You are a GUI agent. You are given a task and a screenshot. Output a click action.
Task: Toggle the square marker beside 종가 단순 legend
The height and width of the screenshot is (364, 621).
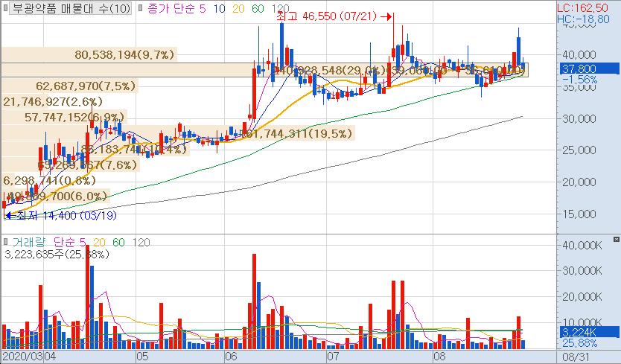pyautogui.click(x=140, y=8)
